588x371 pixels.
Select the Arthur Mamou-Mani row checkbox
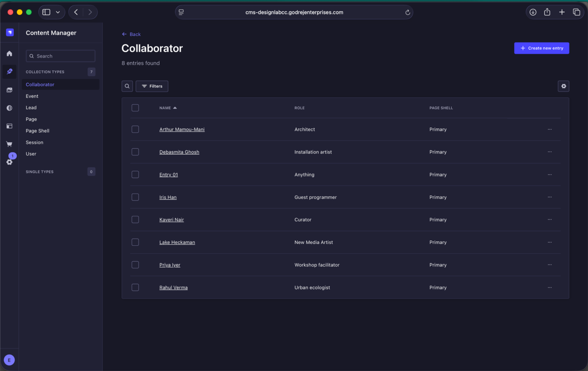point(135,129)
